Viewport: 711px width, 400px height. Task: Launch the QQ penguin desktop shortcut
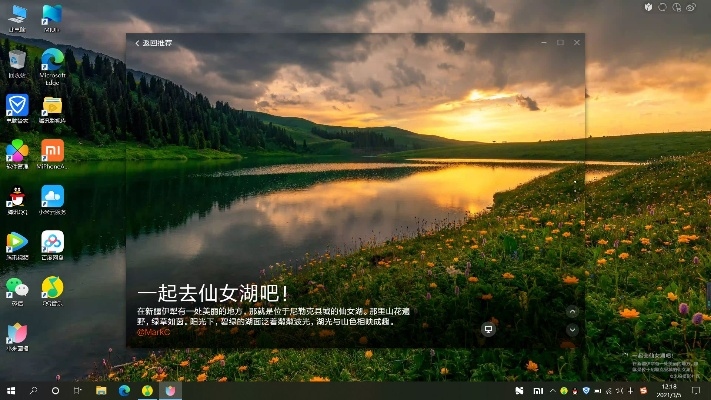(17, 196)
